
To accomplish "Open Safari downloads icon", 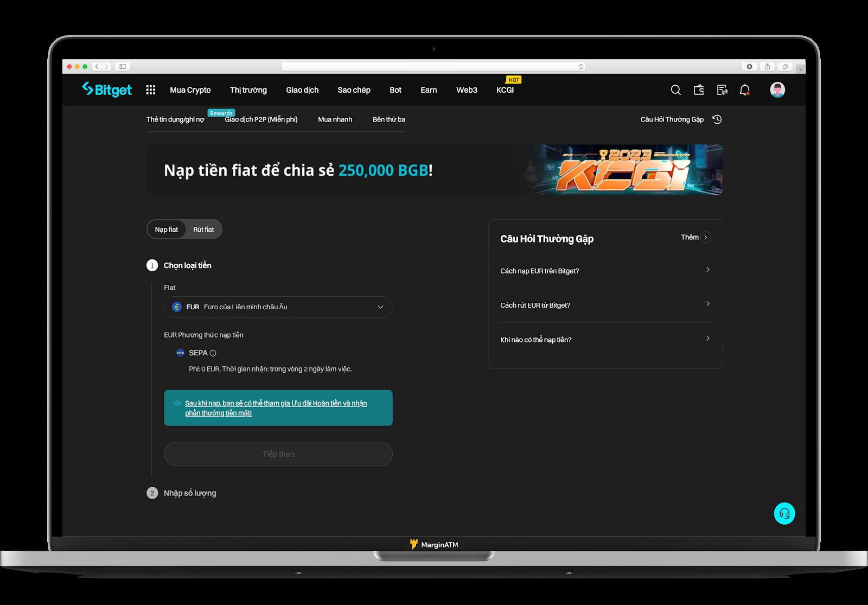I will pyautogui.click(x=749, y=66).
